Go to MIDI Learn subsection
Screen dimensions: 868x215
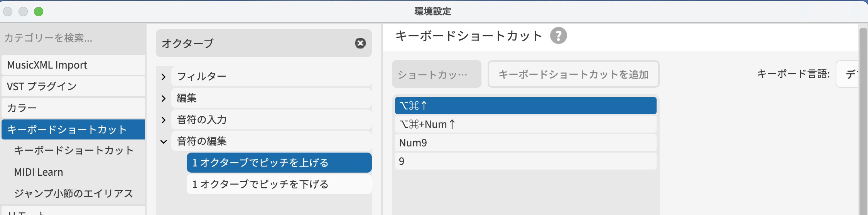39,172
